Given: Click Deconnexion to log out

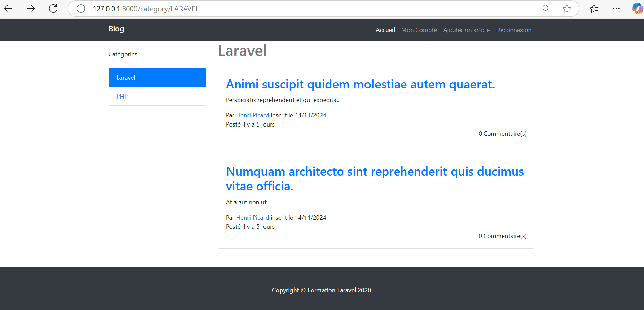Looking at the screenshot, I should (x=514, y=30).
